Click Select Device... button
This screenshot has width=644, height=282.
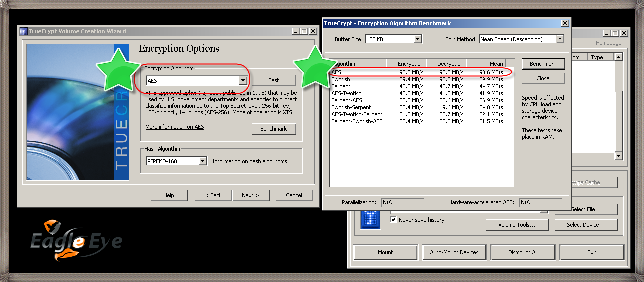(586, 225)
